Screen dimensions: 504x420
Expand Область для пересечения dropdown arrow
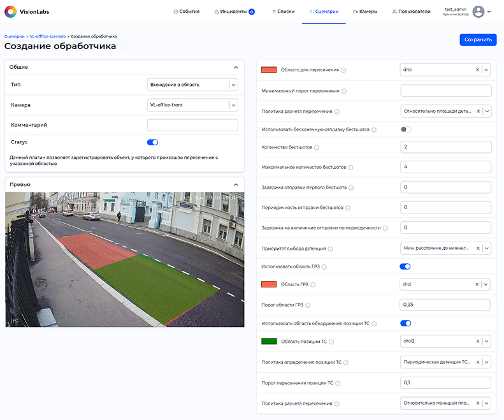point(486,69)
